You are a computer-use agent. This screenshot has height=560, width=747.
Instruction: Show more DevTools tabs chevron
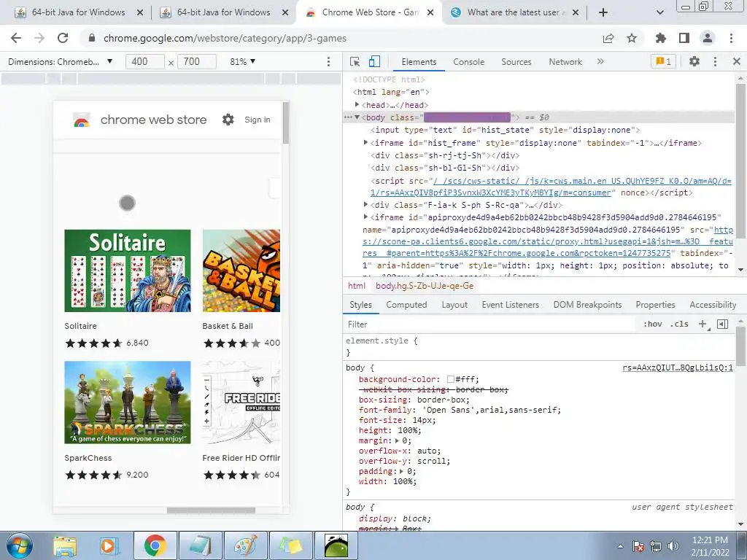pyautogui.click(x=600, y=61)
